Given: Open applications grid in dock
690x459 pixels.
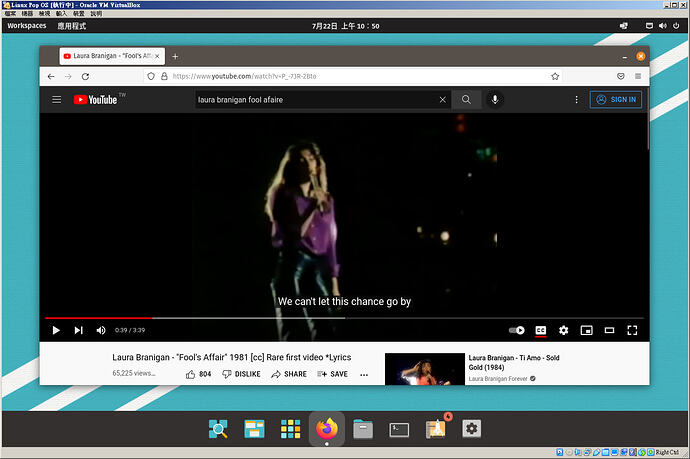Looking at the screenshot, I should [290, 429].
